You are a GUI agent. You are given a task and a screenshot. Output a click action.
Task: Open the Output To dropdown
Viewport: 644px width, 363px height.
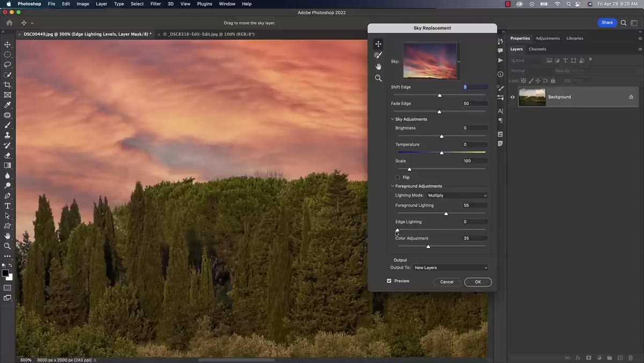[451, 267]
